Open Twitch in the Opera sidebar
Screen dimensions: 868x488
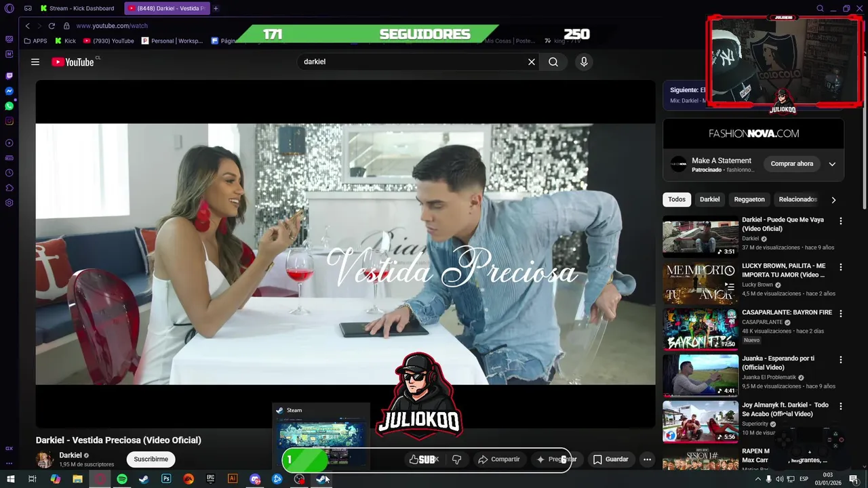pos(9,76)
